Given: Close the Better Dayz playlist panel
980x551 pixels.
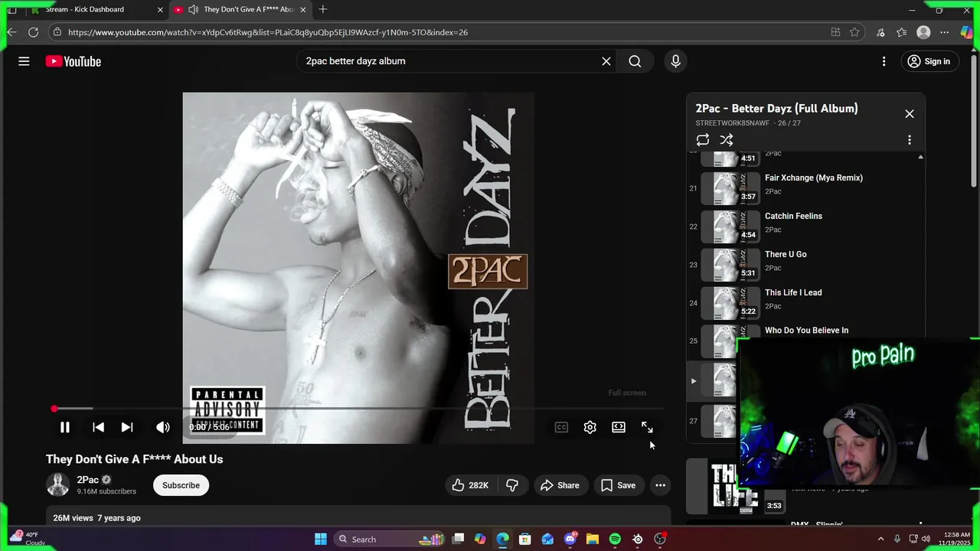Looking at the screenshot, I should 910,114.
